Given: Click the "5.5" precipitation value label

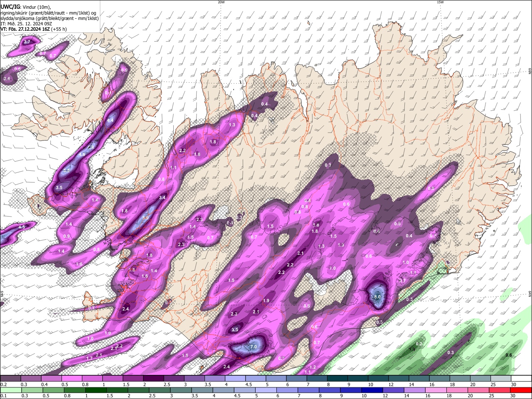Looking at the screenshot, I should pyautogui.click(x=67, y=170).
